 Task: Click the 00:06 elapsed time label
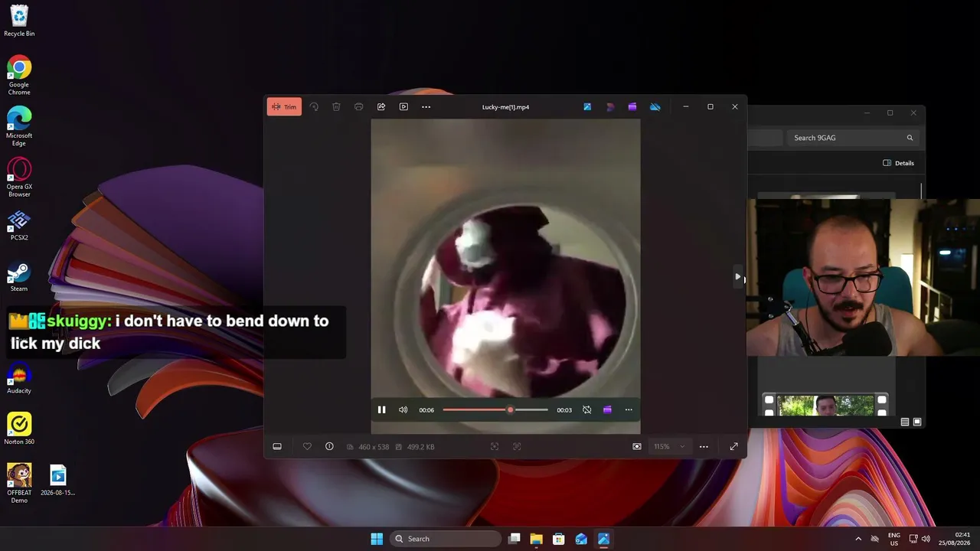pyautogui.click(x=426, y=410)
